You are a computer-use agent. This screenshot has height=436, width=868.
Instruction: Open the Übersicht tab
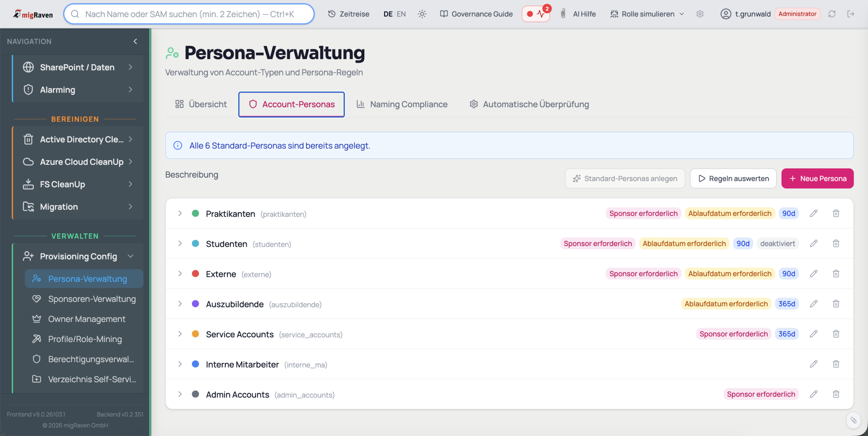[x=201, y=104]
